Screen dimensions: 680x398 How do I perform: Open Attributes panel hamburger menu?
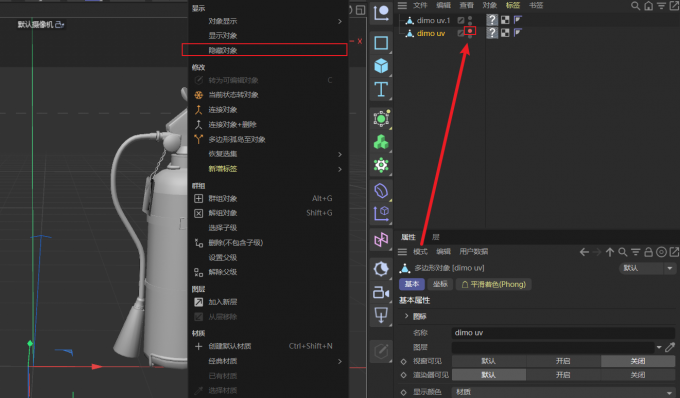point(402,252)
